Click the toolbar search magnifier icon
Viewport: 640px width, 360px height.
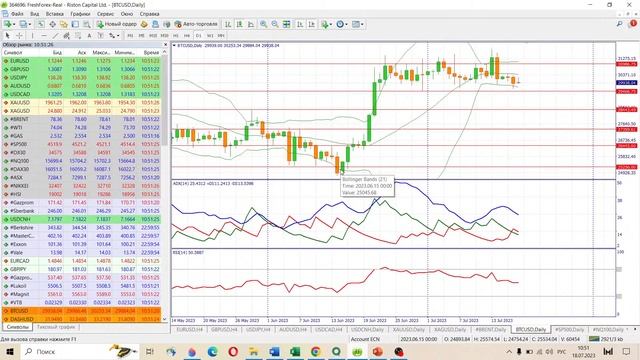620,24
